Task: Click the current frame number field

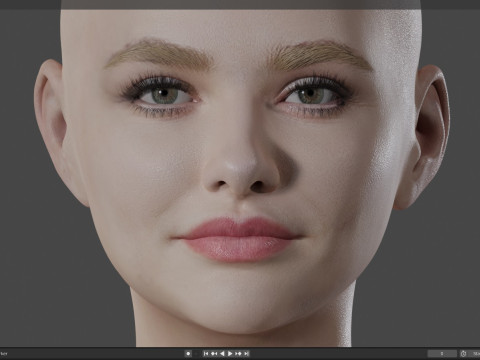Action: pyautogui.click(x=442, y=354)
